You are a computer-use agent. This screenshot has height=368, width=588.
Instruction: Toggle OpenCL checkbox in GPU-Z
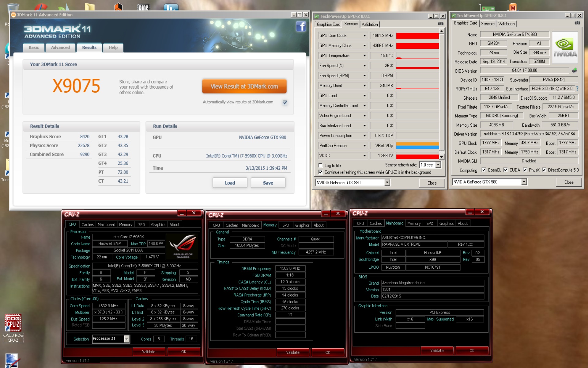click(484, 170)
